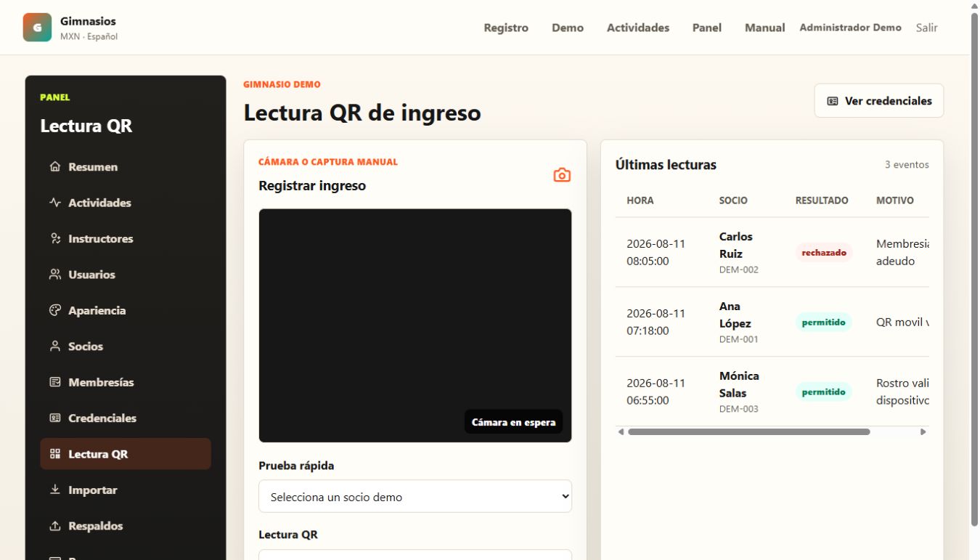
Task: Click the Instructores sidebar icon
Action: pyautogui.click(x=54, y=239)
